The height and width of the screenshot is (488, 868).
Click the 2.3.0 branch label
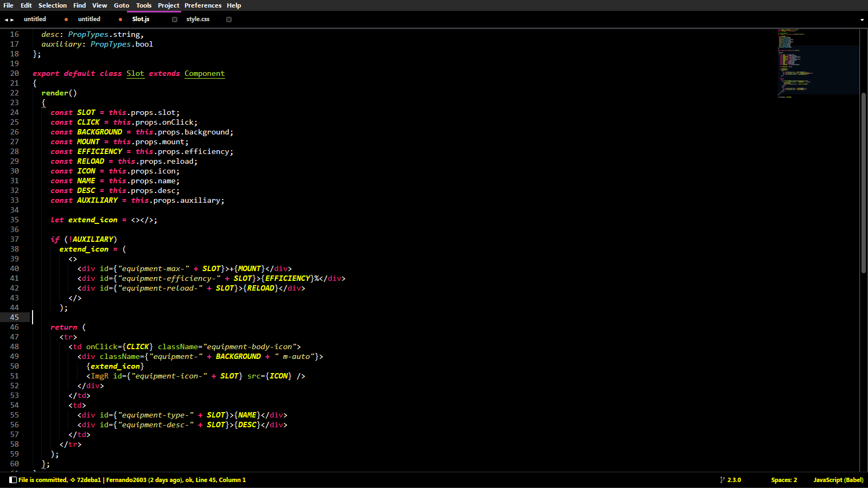pos(734,480)
